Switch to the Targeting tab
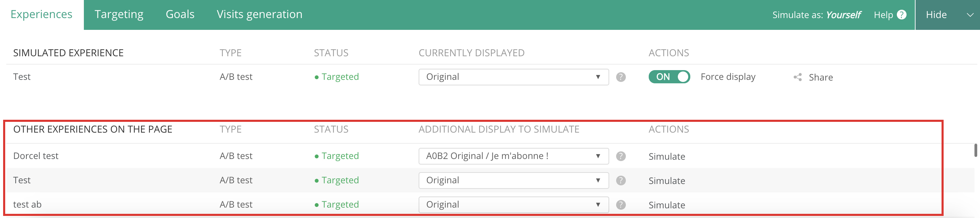The height and width of the screenshot is (218, 980). [119, 15]
